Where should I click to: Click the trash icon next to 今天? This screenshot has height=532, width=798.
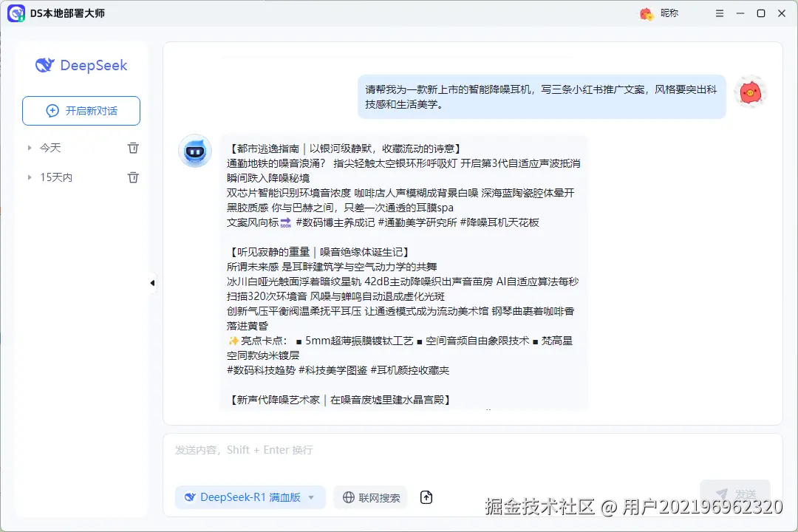pos(133,147)
